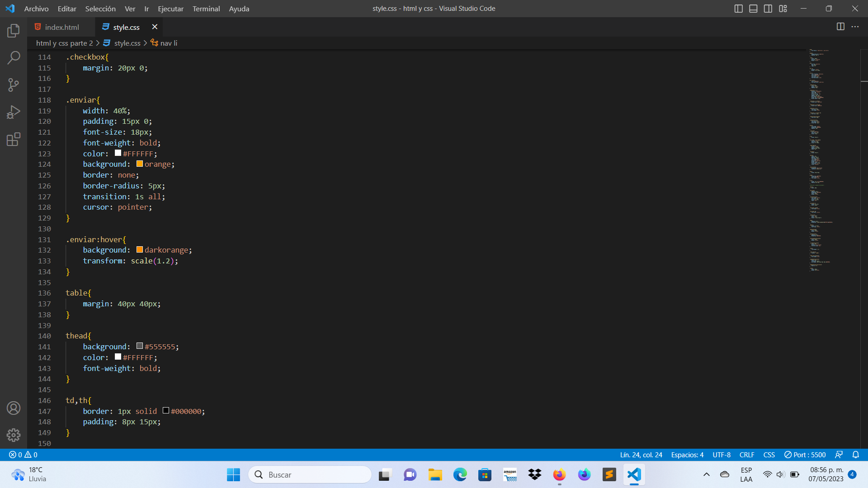
Task: Click the white swatch on line 142
Action: tap(118, 357)
